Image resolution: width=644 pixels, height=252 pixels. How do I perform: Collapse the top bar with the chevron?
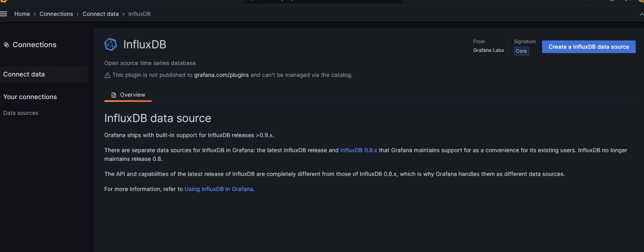pos(641,14)
